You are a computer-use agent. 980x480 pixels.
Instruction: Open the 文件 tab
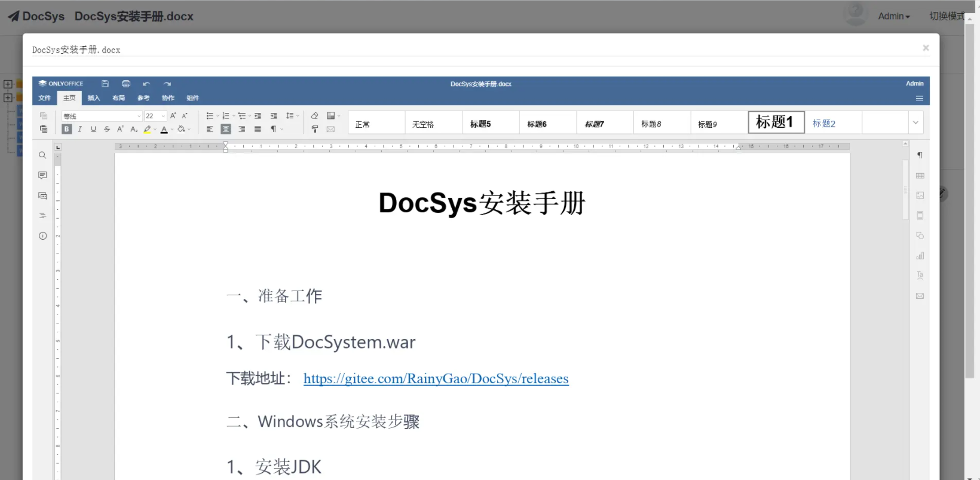coord(45,98)
